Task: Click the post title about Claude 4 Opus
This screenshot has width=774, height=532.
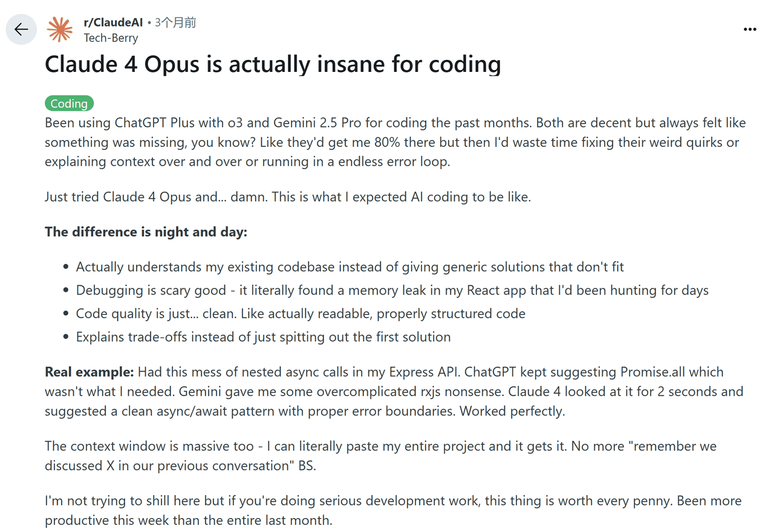Action: pos(273,64)
